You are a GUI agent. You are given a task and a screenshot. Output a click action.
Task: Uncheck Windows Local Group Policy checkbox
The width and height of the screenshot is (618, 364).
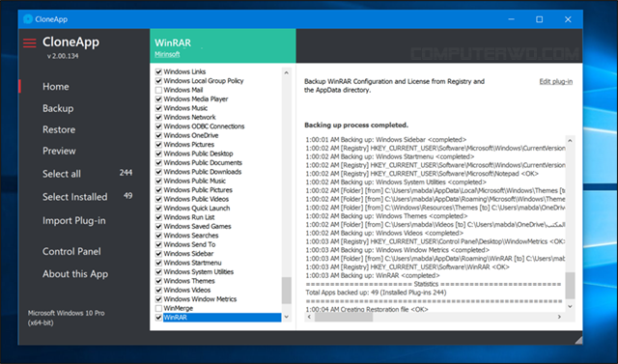[x=158, y=81]
